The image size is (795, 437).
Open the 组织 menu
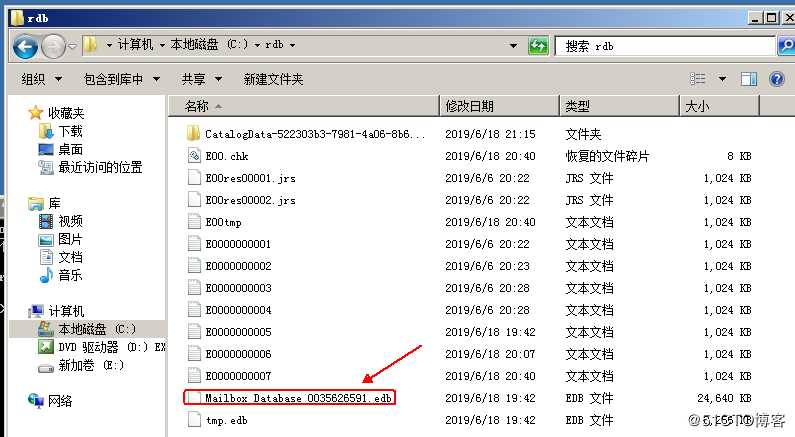(x=41, y=79)
